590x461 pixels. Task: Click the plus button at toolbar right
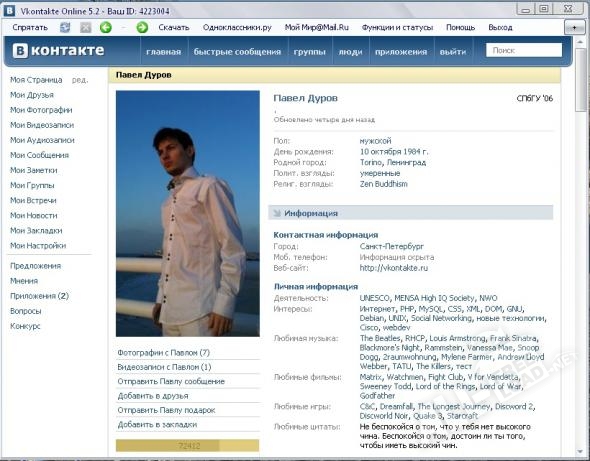pos(574,27)
